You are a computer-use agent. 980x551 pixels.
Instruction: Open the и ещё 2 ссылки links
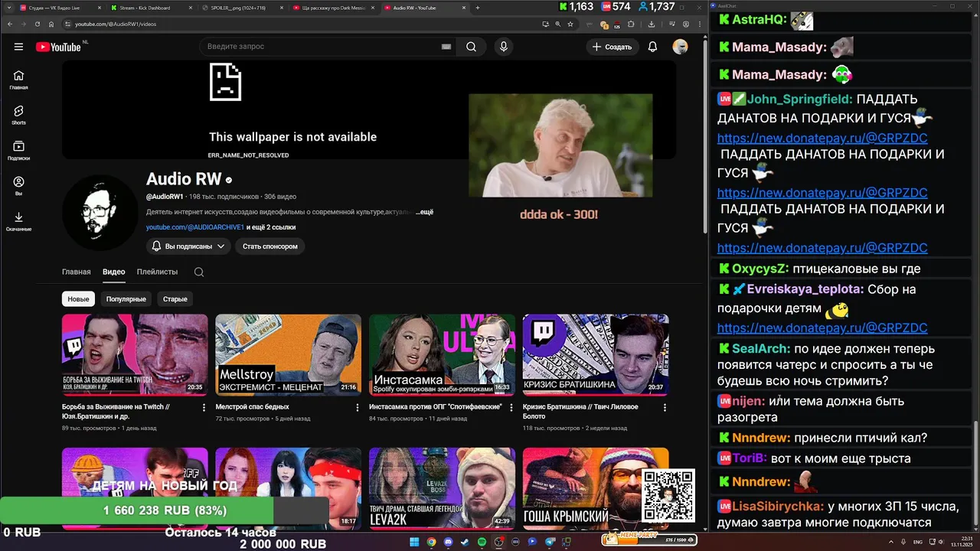pos(271,227)
